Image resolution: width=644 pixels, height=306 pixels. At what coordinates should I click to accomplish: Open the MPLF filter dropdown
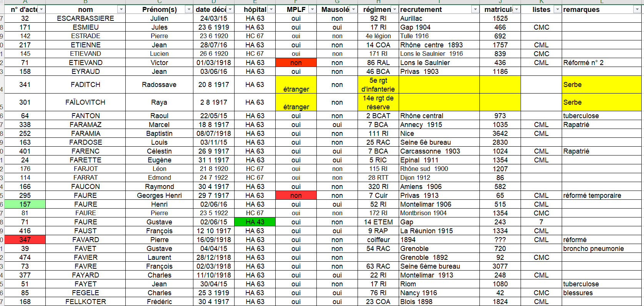[312, 10]
